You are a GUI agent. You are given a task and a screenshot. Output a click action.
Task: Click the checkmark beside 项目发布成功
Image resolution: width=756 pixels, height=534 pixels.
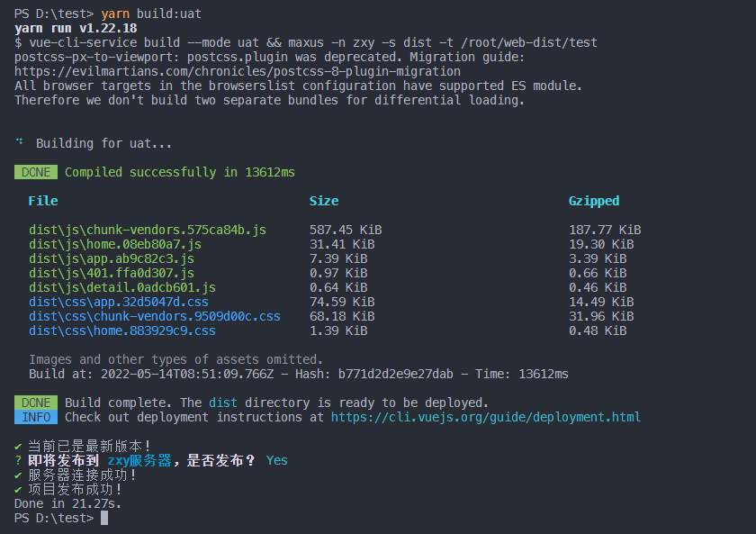pos(19,489)
